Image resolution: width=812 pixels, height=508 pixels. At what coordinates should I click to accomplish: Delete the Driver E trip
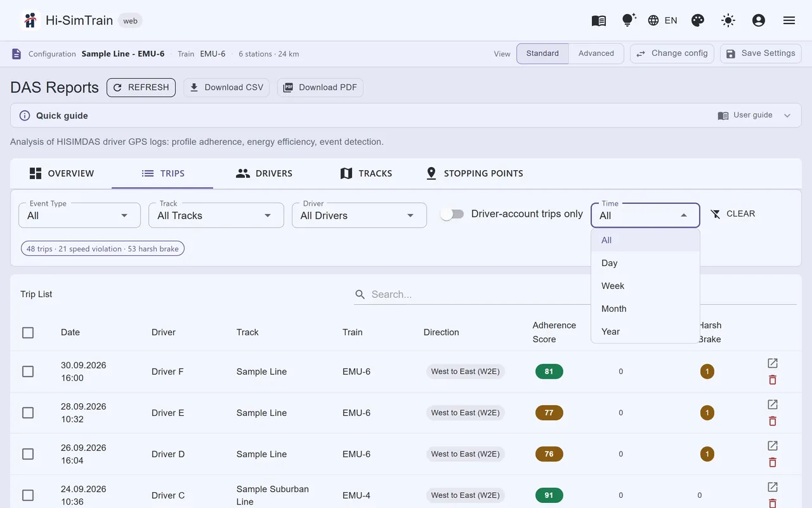point(773,421)
